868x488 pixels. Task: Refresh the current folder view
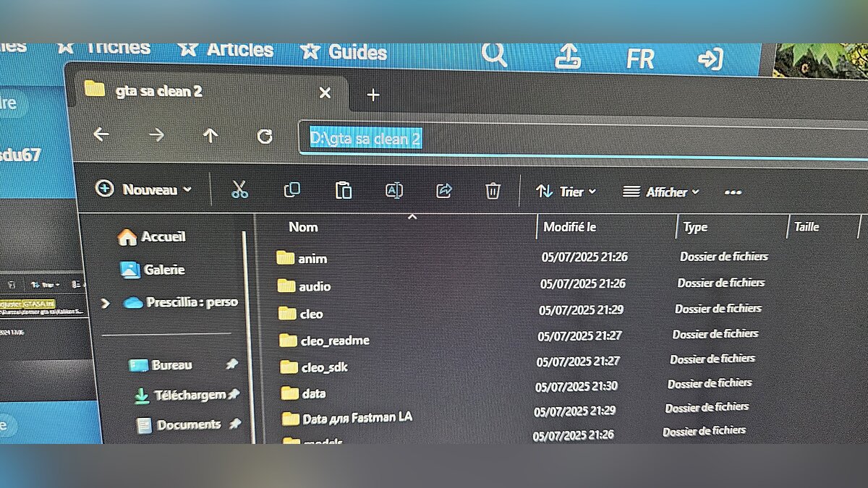pyautogui.click(x=265, y=136)
